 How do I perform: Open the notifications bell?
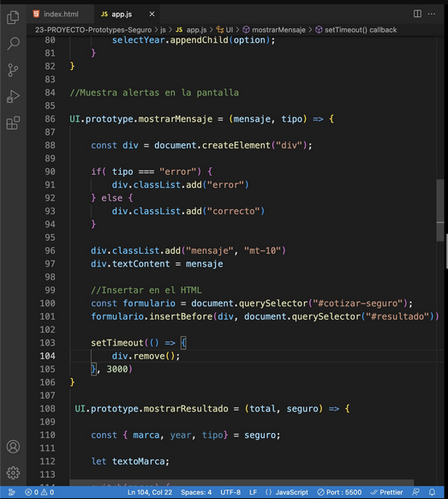(432, 492)
